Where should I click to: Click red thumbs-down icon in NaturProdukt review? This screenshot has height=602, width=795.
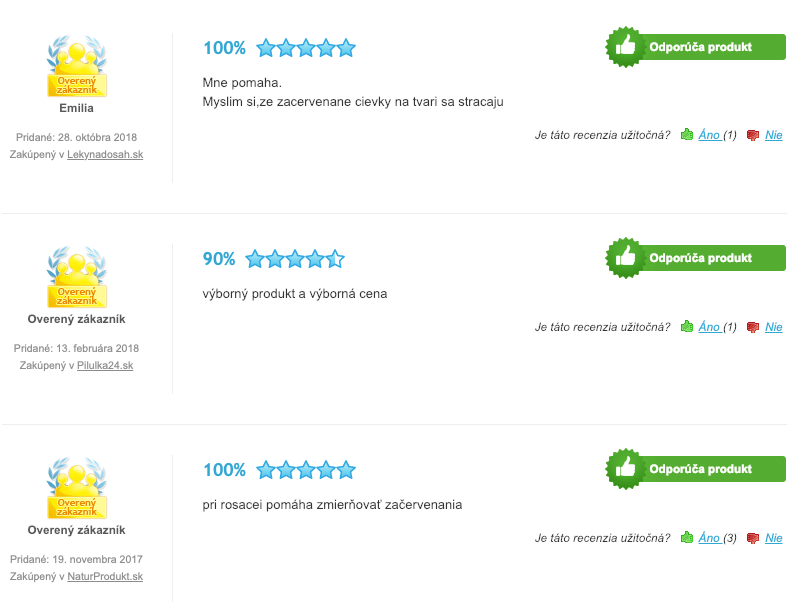tap(753, 538)
